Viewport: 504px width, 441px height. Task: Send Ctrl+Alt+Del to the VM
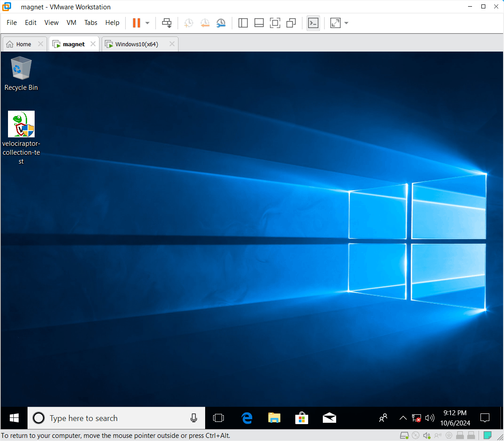click(x=167, y=23)
